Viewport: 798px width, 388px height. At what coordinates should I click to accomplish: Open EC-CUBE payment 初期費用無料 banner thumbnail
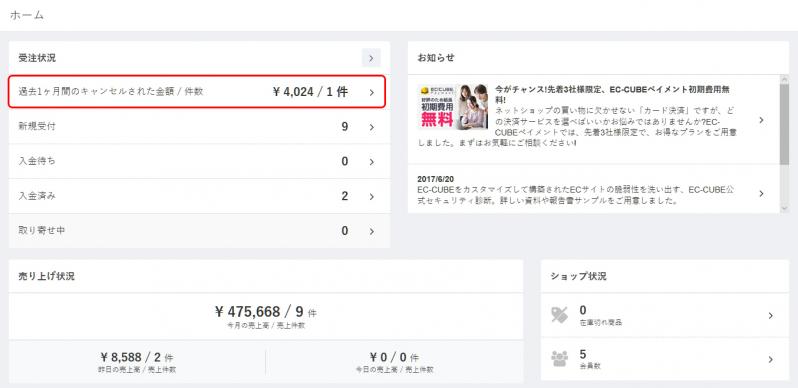(x=452, y=107)
